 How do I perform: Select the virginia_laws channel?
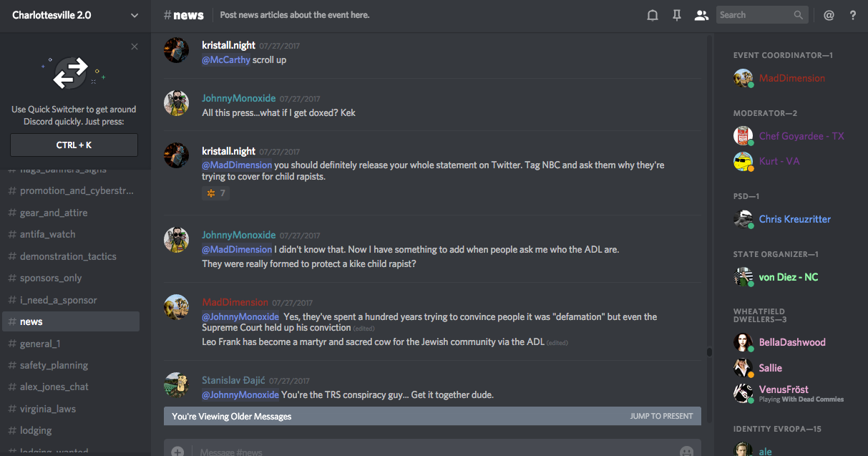[x=48, y=409]
